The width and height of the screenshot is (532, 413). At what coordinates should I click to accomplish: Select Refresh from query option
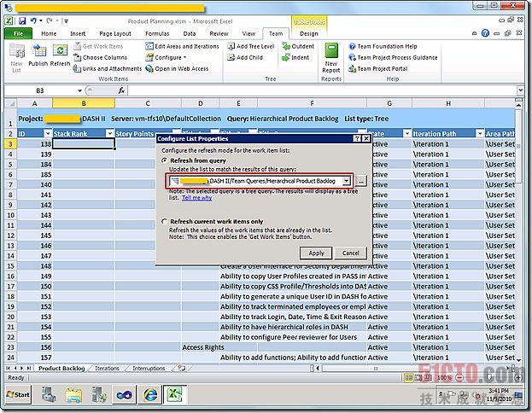[x=165, y=160]
